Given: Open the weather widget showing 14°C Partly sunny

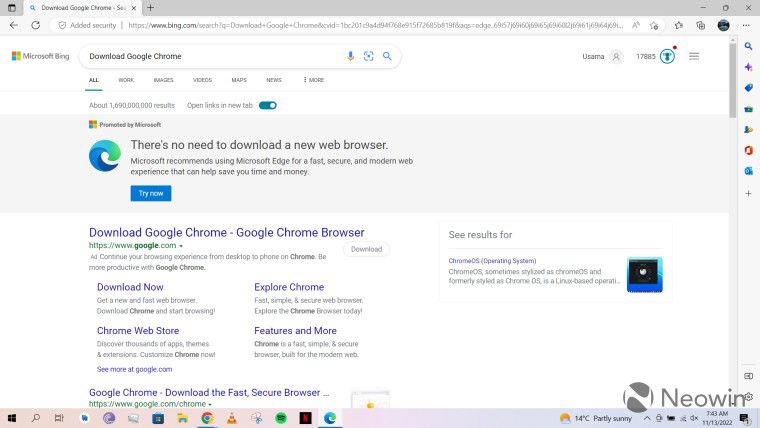Looking at the screenshot, I should point(596,418).
